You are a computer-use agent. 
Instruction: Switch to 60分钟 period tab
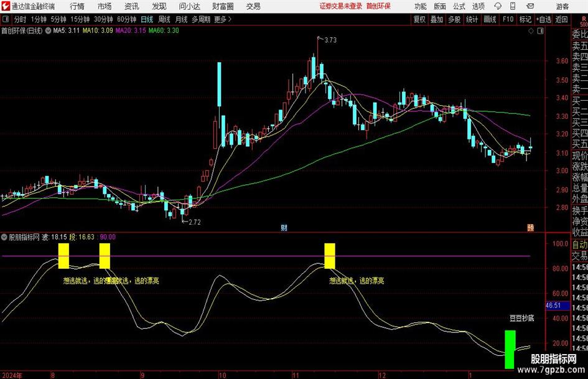pos(127,19)
